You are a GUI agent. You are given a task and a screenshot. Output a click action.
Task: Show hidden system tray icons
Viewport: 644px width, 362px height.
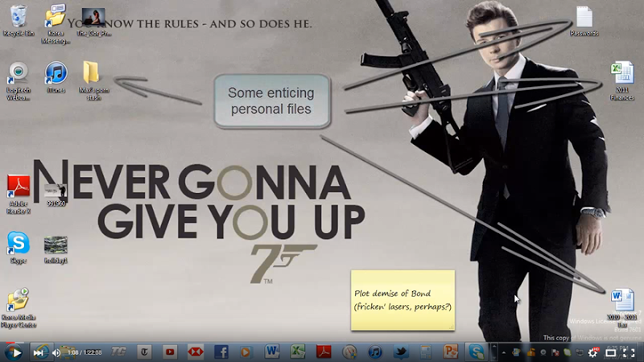(x=504, y=352)
